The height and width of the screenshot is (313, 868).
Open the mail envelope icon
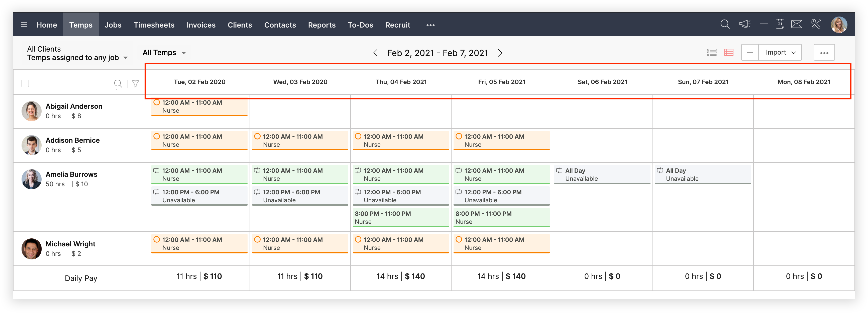tap(797, 24)
